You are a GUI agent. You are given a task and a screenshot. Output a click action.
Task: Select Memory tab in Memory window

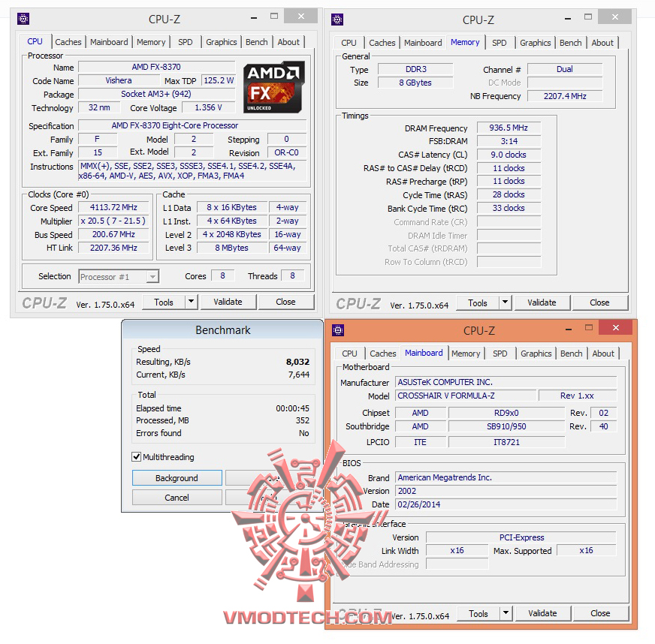pos(465,42)
